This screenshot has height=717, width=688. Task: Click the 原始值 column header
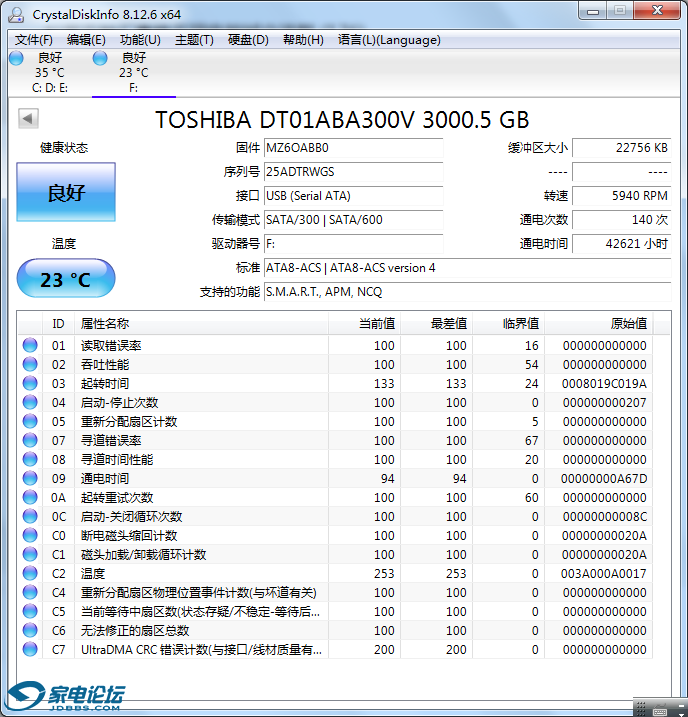tap(599, 324)
